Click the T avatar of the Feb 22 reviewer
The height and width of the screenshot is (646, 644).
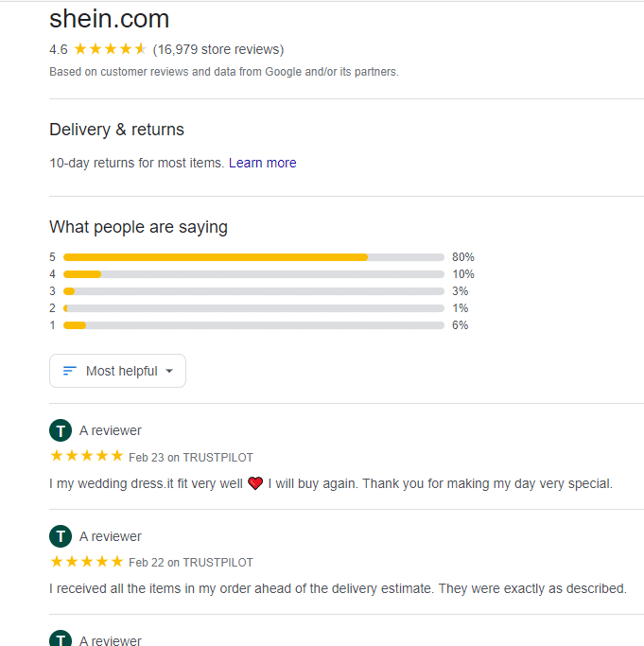(x=61, y=536)
